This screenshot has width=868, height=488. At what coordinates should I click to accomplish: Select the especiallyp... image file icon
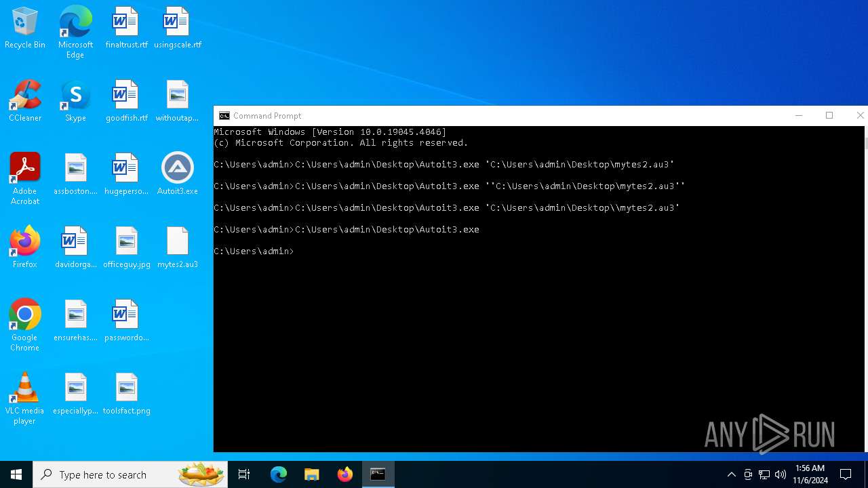(x=75, y=394)
